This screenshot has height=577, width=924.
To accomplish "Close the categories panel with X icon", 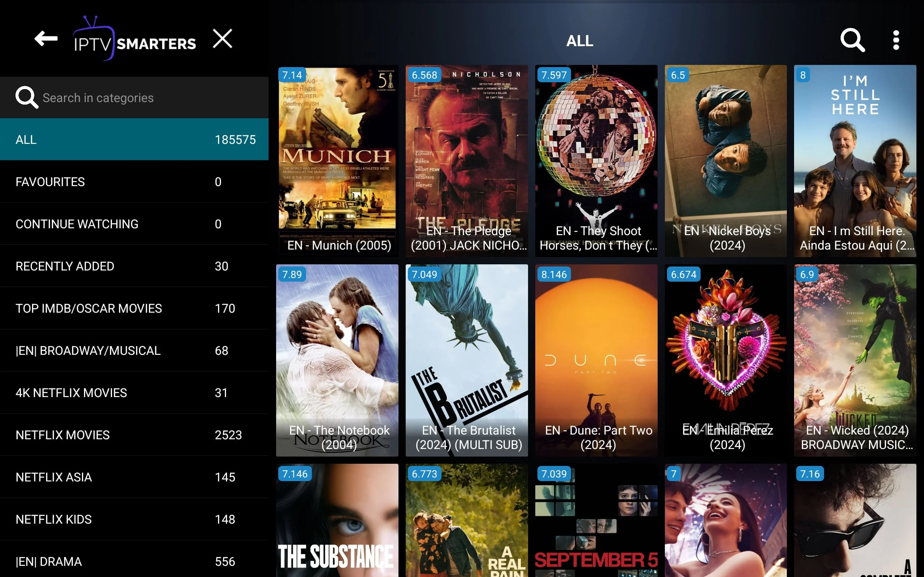I will pyautogui.click(x=222, y=39).
